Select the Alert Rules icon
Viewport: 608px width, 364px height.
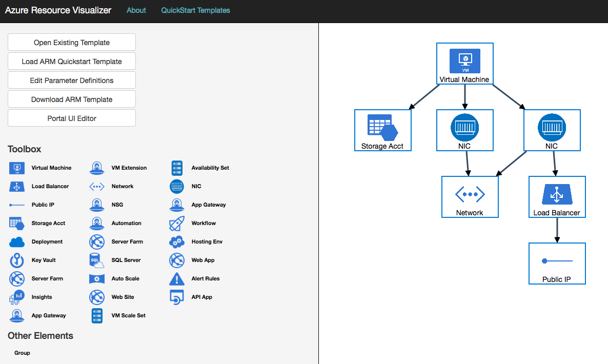pos(176,278)
